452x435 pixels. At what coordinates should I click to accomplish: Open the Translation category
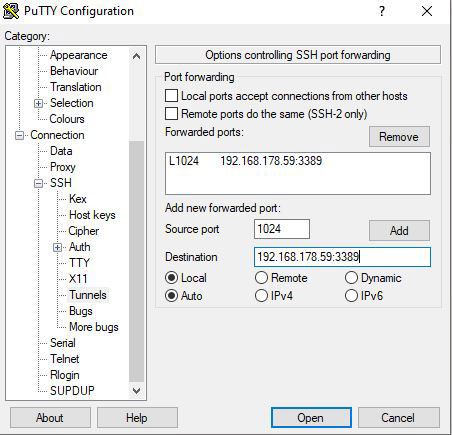tap(76, 87)
